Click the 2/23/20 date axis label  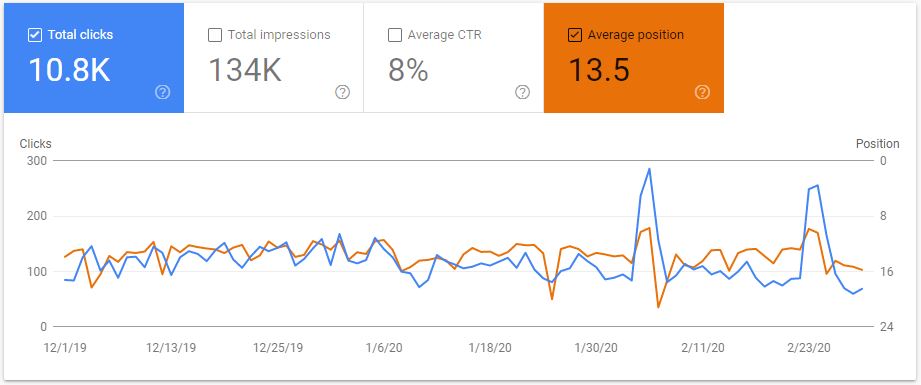[809, 347]
